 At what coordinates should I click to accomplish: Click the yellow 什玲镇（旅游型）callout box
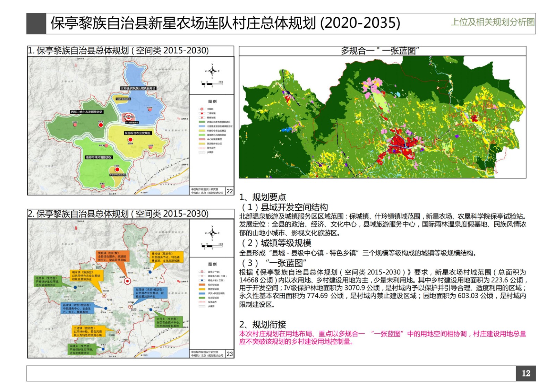(167, 257)
